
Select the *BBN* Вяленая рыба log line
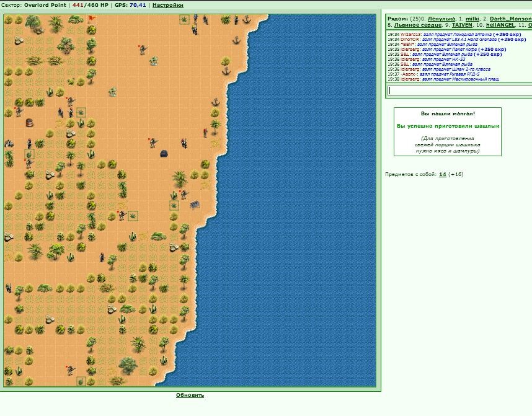click(432, 45)
